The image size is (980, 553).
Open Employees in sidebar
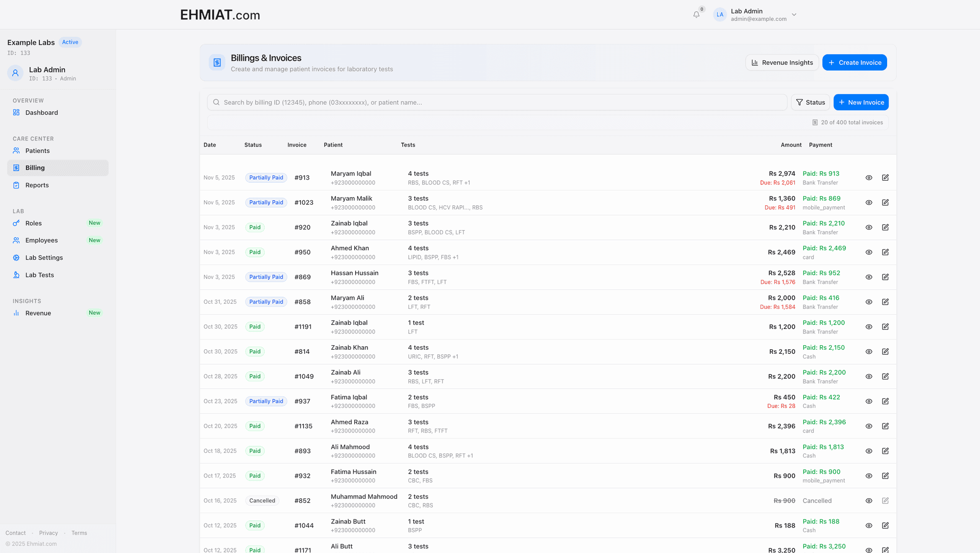58,241
